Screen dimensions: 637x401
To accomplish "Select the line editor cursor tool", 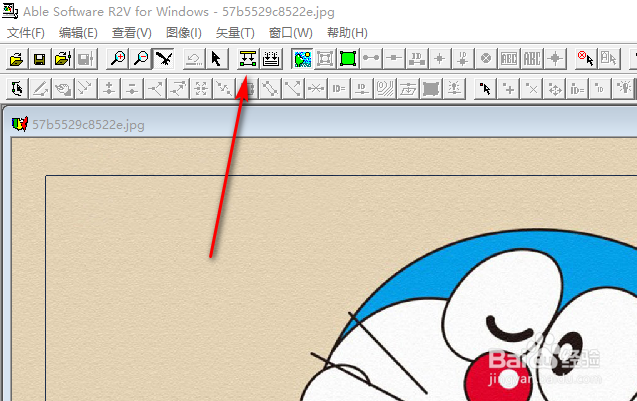I will coord(17,89).
